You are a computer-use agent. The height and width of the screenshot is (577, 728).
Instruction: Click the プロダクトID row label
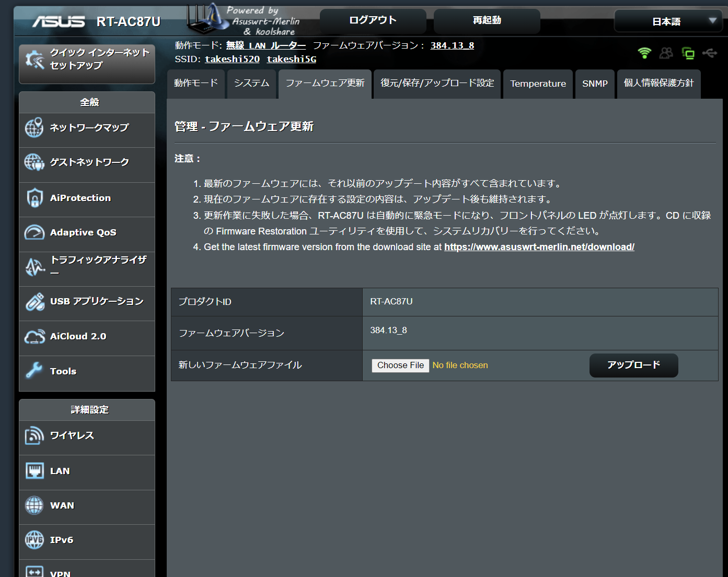point(205,302)
